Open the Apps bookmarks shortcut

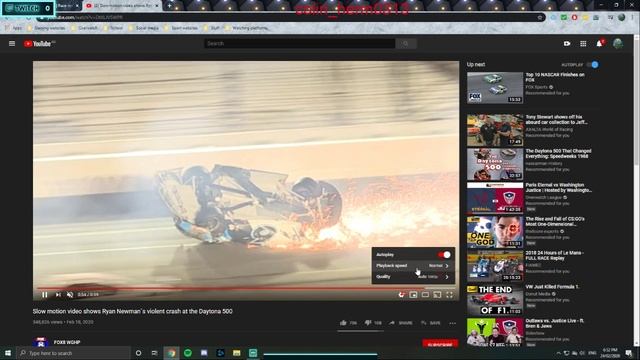click(x=13, y=28)
